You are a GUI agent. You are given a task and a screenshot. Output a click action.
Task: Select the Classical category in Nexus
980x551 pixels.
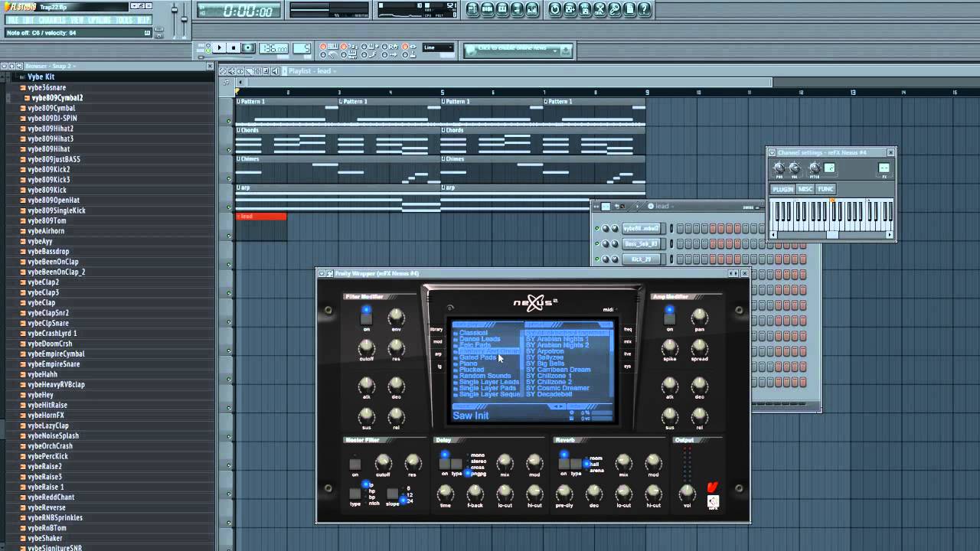pyautogui.click(x=473, y=333)
